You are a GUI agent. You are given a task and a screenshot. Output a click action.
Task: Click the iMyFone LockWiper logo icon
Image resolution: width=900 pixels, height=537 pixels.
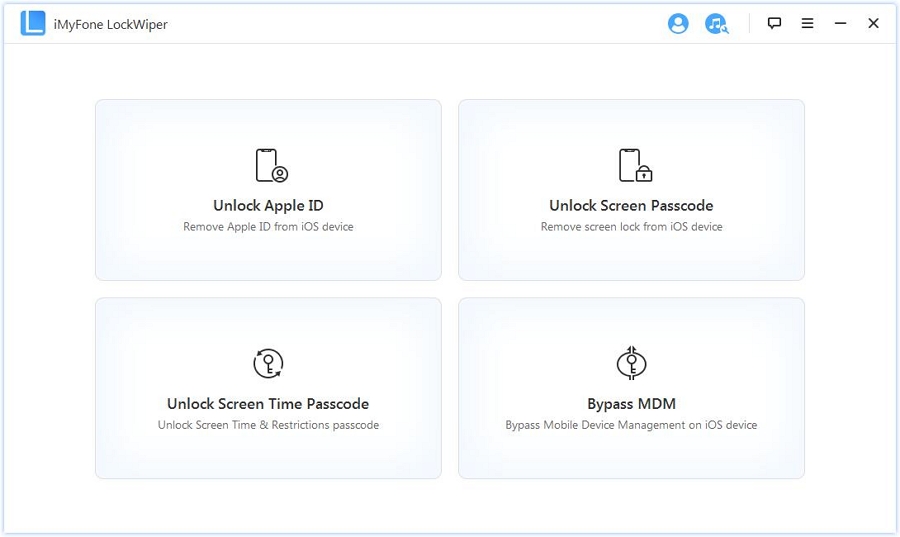[33, 24]
